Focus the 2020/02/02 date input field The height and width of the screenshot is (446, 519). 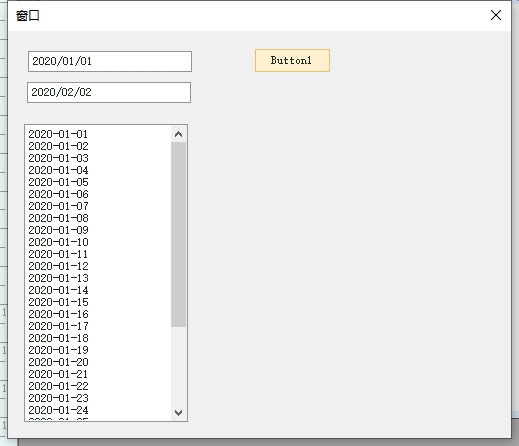(109, 92)
